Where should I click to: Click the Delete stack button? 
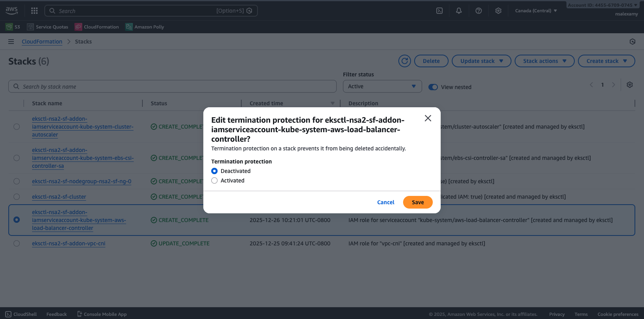[431, 61]
